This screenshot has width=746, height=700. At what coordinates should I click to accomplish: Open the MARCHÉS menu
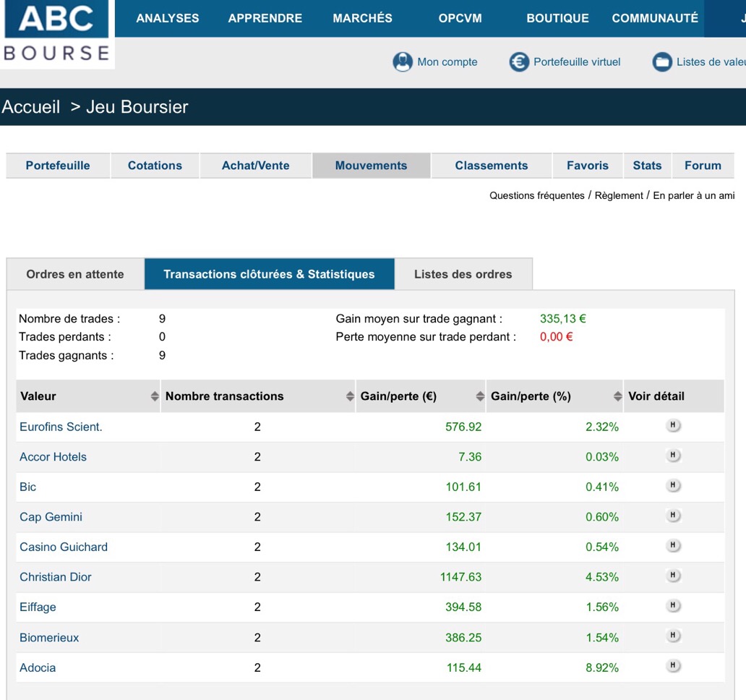pos(363,18)
